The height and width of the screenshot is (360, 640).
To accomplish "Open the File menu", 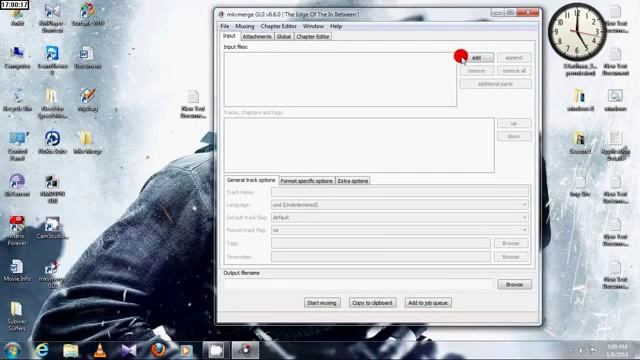I will [x=224, y=26].
